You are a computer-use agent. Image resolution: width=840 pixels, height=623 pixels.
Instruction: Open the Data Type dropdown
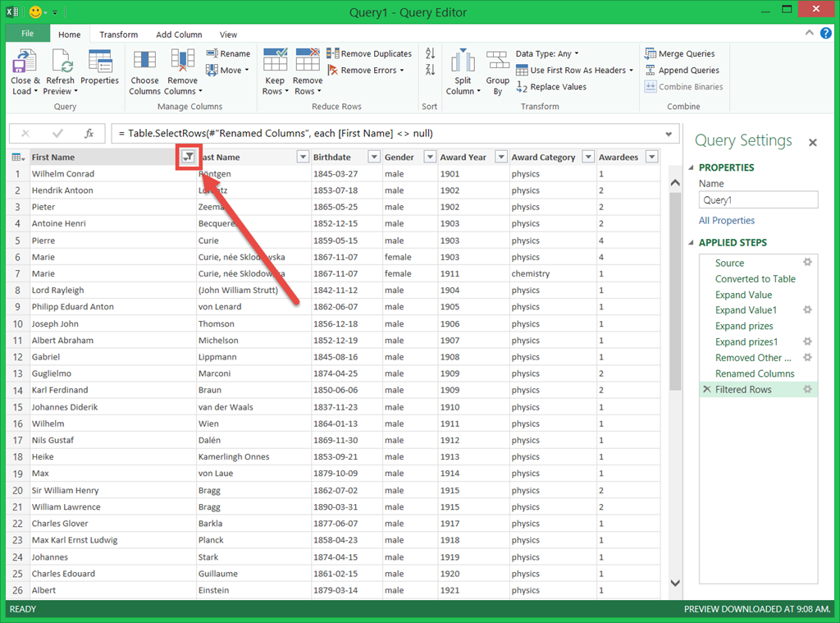pos(546,54)
